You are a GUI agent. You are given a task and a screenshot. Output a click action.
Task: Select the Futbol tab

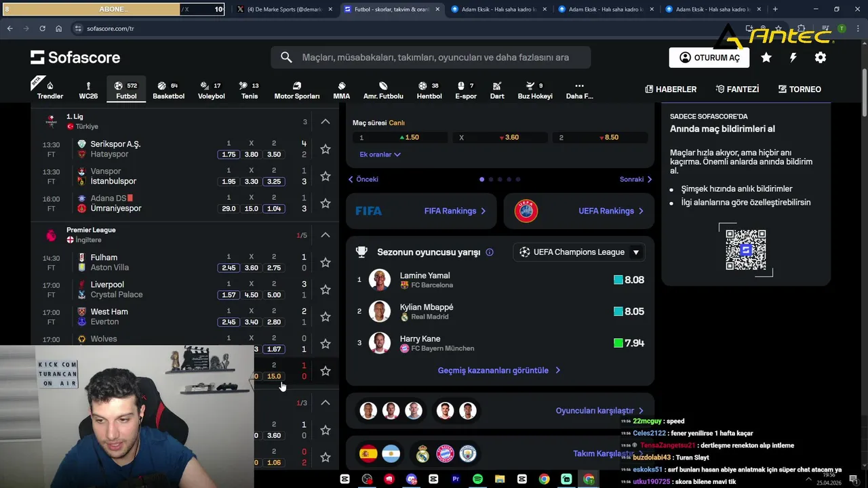(x=126, y=90)
